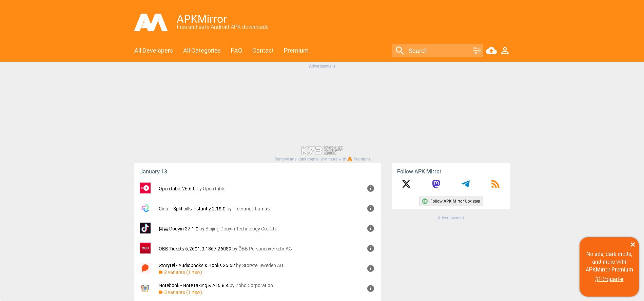Open the upload APK cloud icon
Viewport: 644px width, 301px height.
point(491,51)
